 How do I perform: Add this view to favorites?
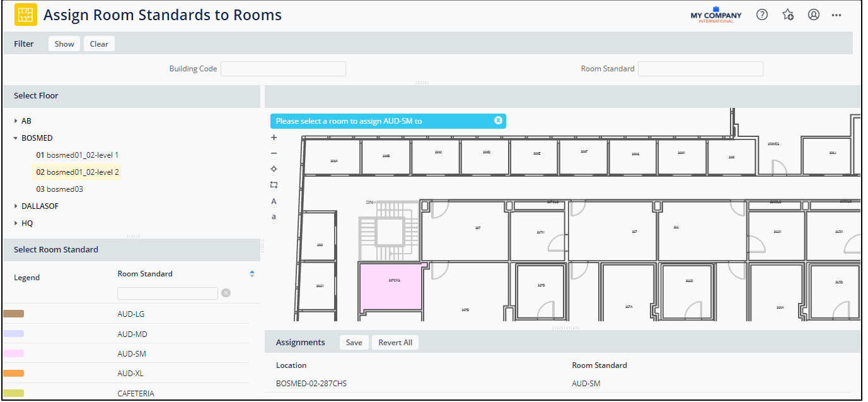(787, 14)
